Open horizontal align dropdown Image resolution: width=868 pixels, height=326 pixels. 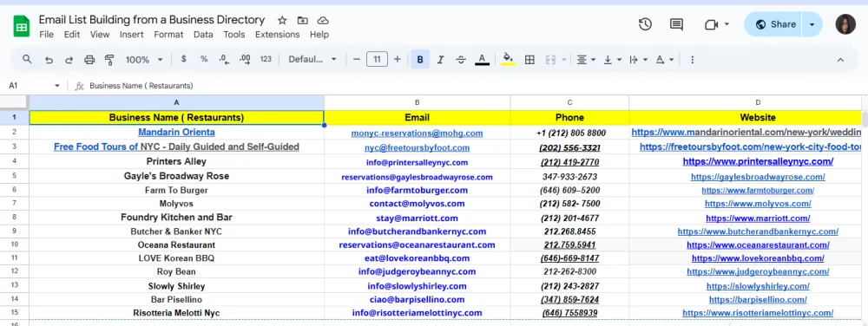pyautogui.click(x=586, y=60)
